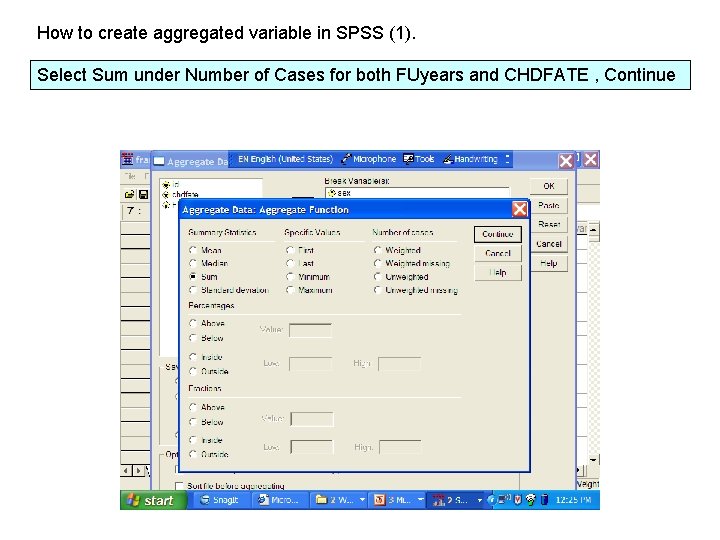Image resolution: width=720 pixels, height=540 pixels.
Task: Click Percentages Value input field
Action: (310, 330)
